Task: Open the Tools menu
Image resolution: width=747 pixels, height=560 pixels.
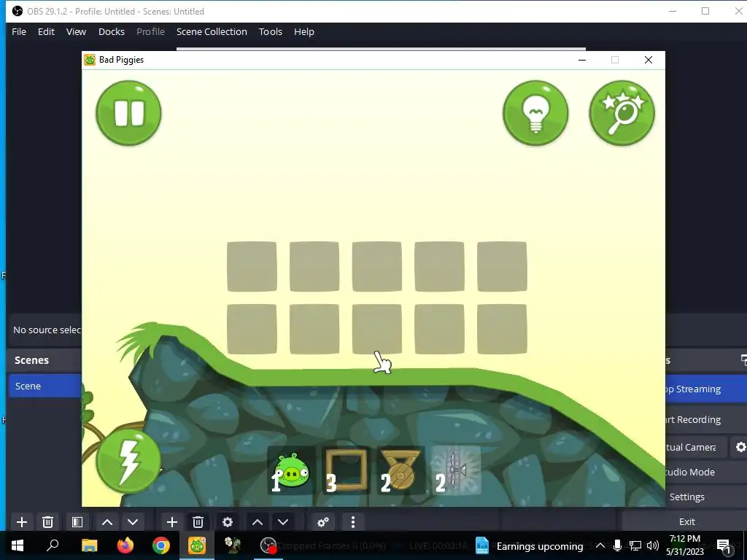Action: tap(271, 31)
